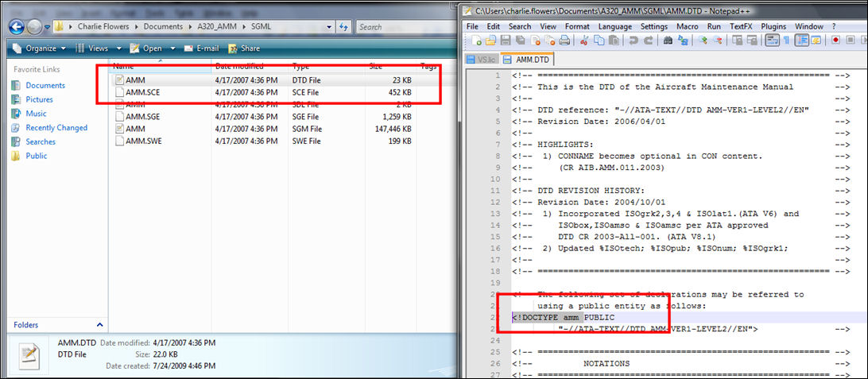
Task: Open the recent pages dropdown beside Forward
Action: click(46, 26)
